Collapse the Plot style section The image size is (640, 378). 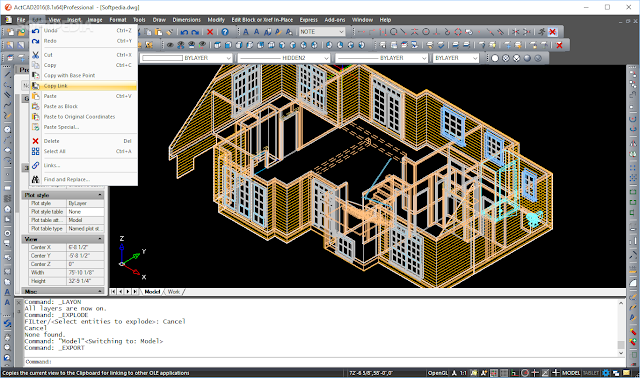[100, 195]
